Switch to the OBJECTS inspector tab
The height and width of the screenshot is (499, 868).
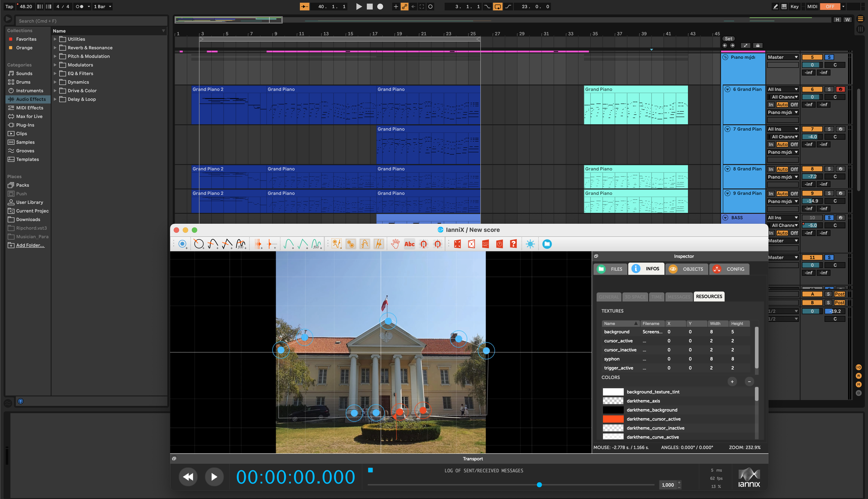click(687, 269)
